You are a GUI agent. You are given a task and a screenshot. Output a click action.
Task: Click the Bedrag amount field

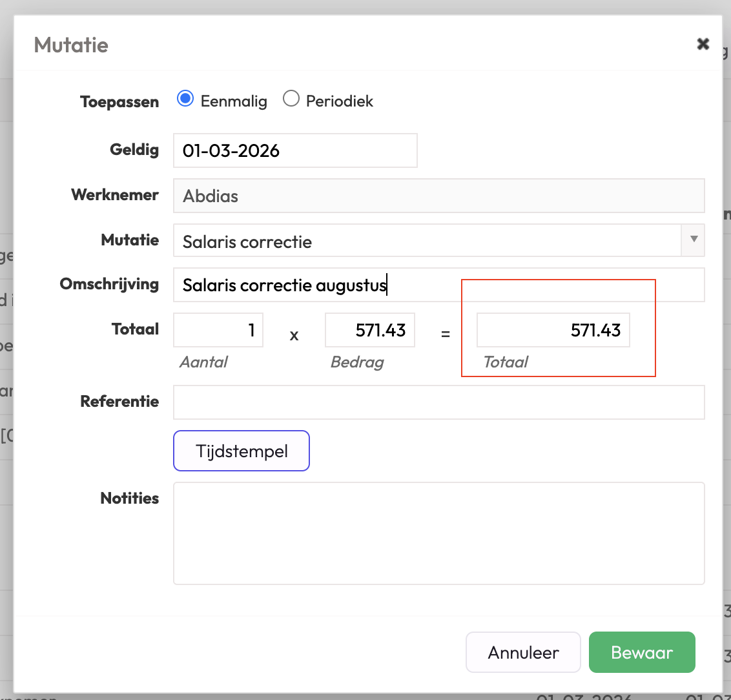[370, 330]
